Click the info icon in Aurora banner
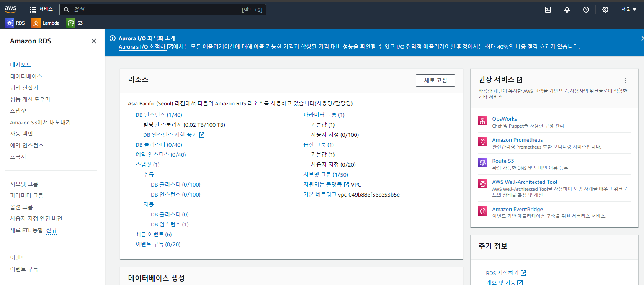This screenshot has height=285, width=644. tap(113, 38)
